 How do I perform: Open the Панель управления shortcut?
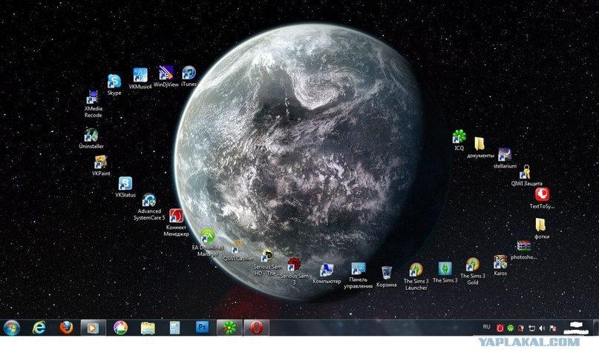pyautogui.click(x=358, y=269)
